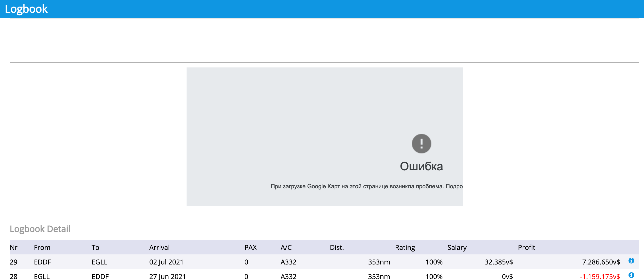Click the Nr column header

click(x=14, y=247)
